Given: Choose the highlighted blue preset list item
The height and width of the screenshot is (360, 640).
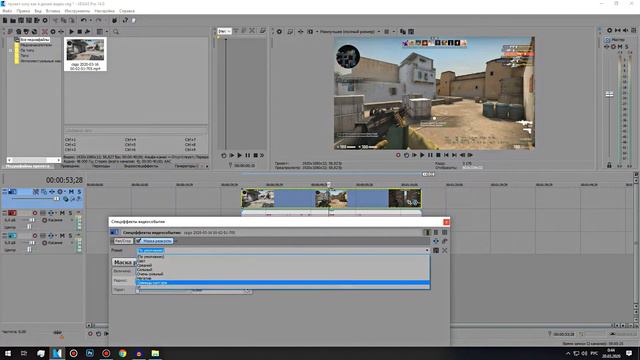Looking at the screenshot, I should [x=283, y=282].
